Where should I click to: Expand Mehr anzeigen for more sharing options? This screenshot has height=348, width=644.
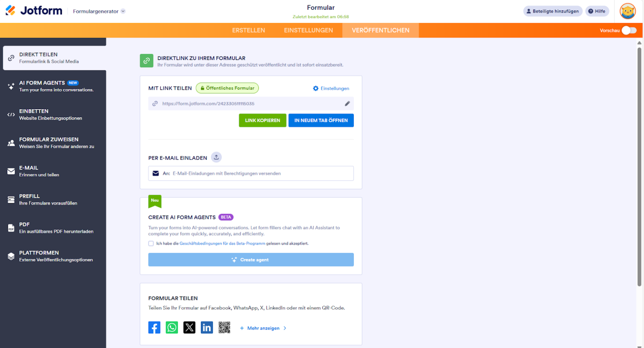click(x=263, y=328)
